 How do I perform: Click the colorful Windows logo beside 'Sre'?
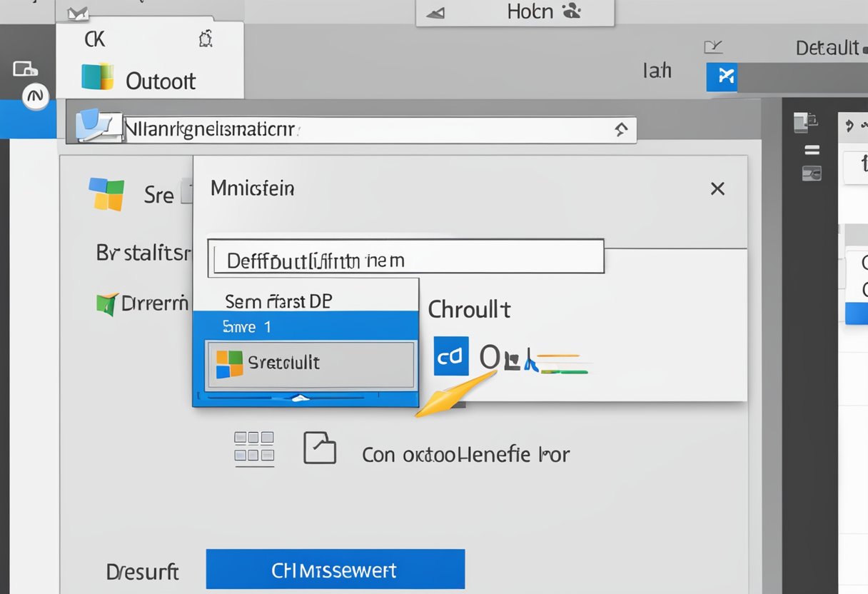coord(108,191)
